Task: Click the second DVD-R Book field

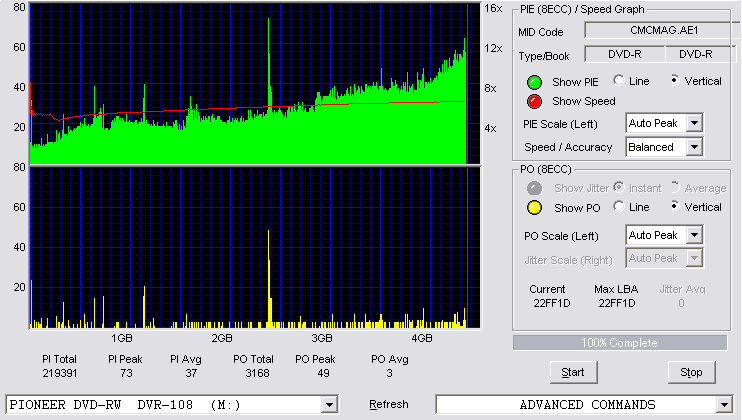Action: coord(699,54)
